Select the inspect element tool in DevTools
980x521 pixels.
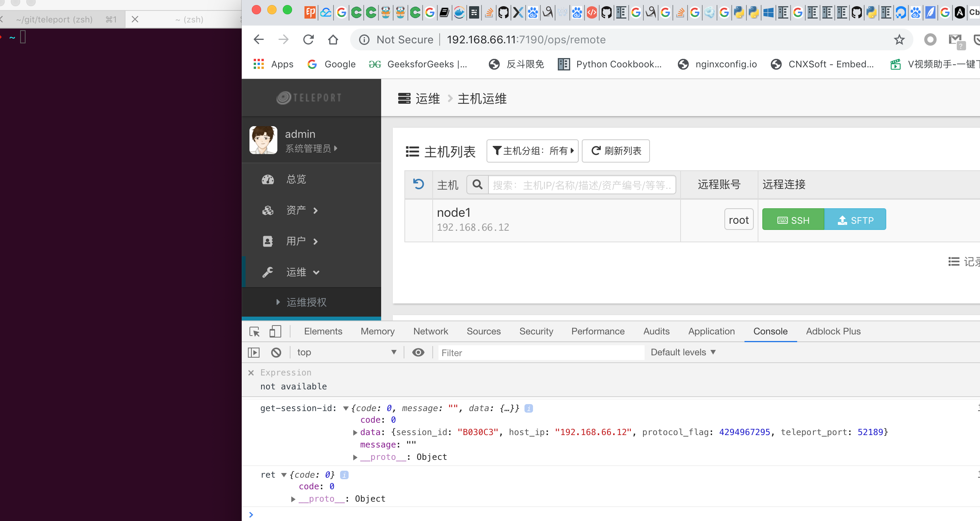(254, 331)
